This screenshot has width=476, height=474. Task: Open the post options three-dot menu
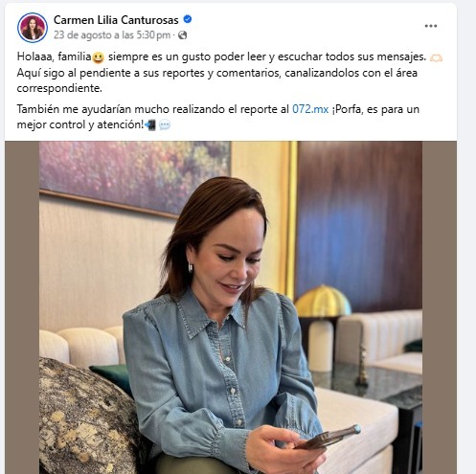[x=430, y=26]
